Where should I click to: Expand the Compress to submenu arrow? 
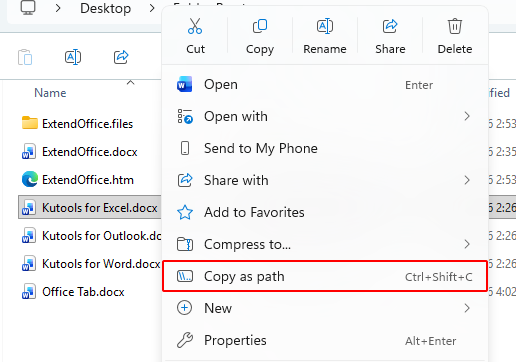click(467, 244)
